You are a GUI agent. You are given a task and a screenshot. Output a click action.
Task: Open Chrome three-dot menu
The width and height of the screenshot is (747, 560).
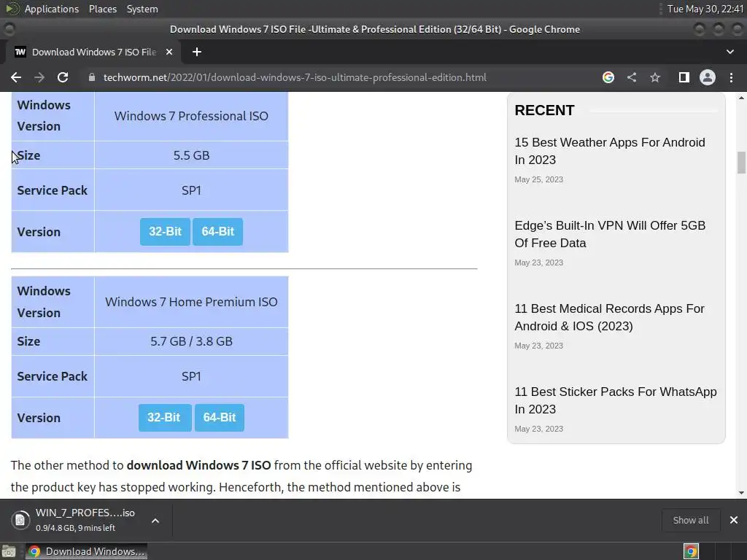pos(731,77)
